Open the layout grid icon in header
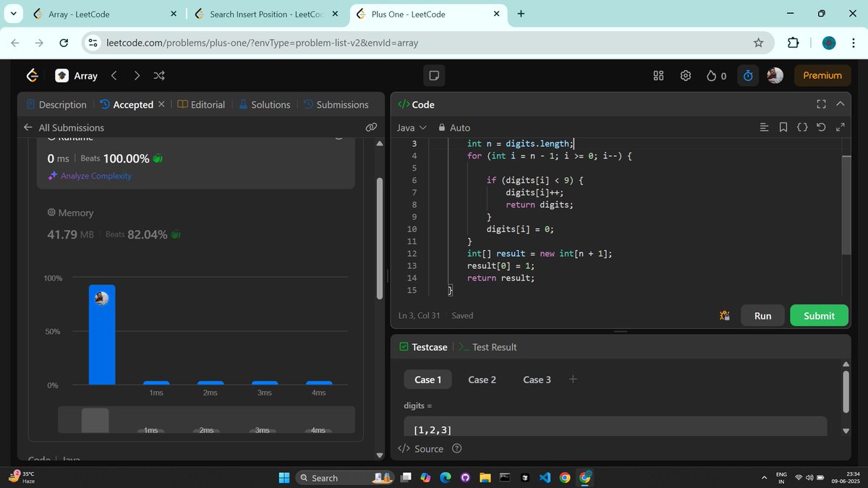 [658, 75]
